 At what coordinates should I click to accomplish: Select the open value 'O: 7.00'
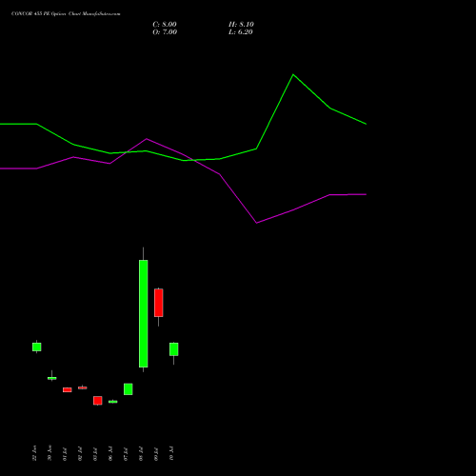coord(165,32)
